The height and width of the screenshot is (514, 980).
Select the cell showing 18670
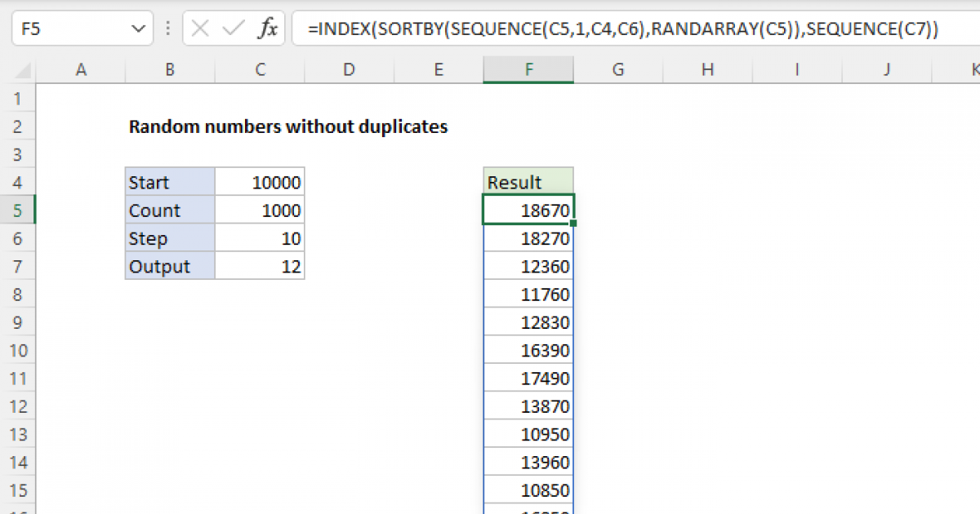pyautogui.click(x=528, y=210)
